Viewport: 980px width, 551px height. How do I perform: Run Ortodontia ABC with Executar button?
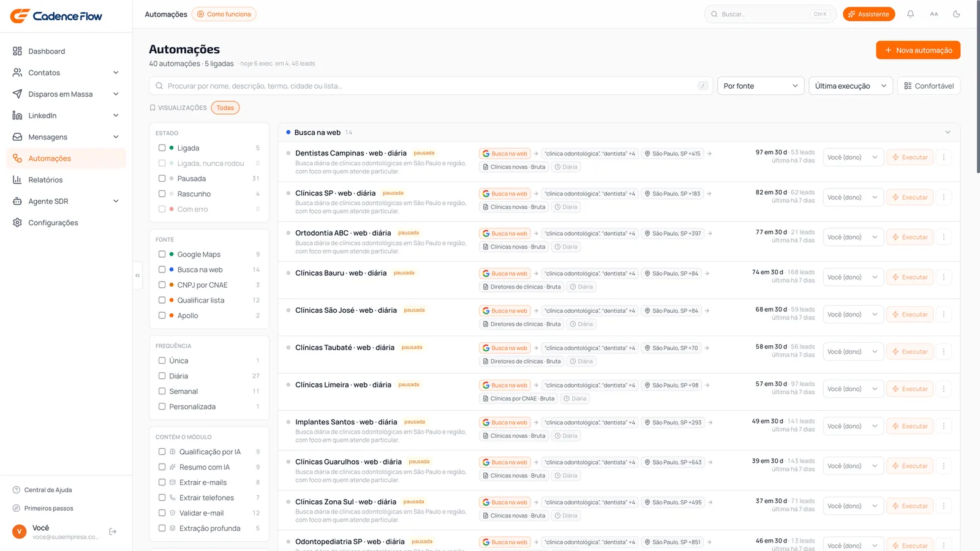(x=910, y=237)
